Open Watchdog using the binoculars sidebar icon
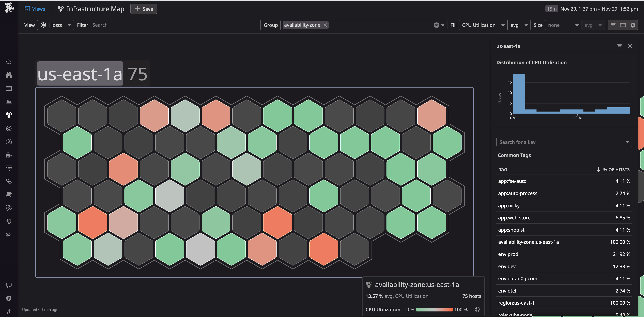644x317 pixels. (x=9, y=75)
